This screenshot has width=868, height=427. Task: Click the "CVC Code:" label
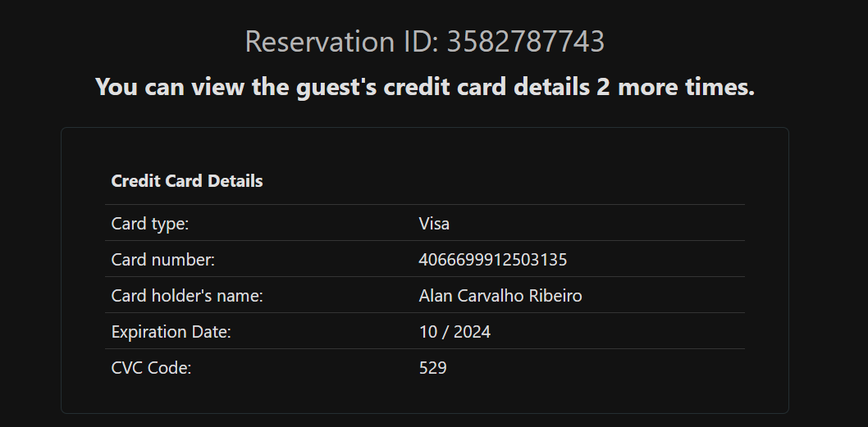pos(151,368)
